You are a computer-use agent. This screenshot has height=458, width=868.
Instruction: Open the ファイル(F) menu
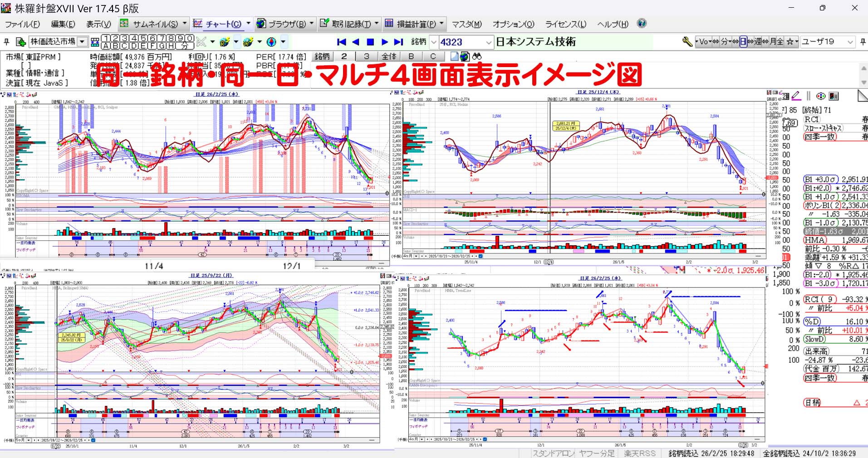coord(22,24)
